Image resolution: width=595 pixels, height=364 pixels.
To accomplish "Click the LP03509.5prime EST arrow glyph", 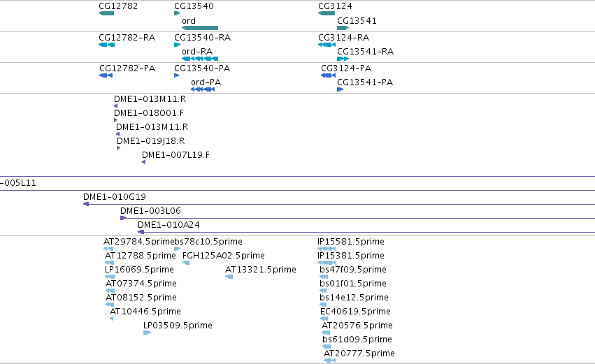I will 148,333.
